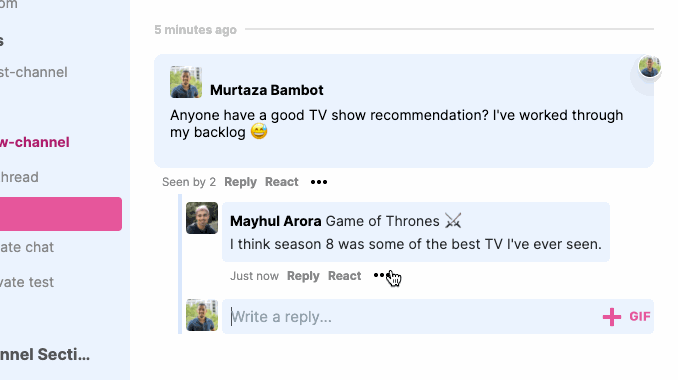Open the GIF picker

pos(640,316)
